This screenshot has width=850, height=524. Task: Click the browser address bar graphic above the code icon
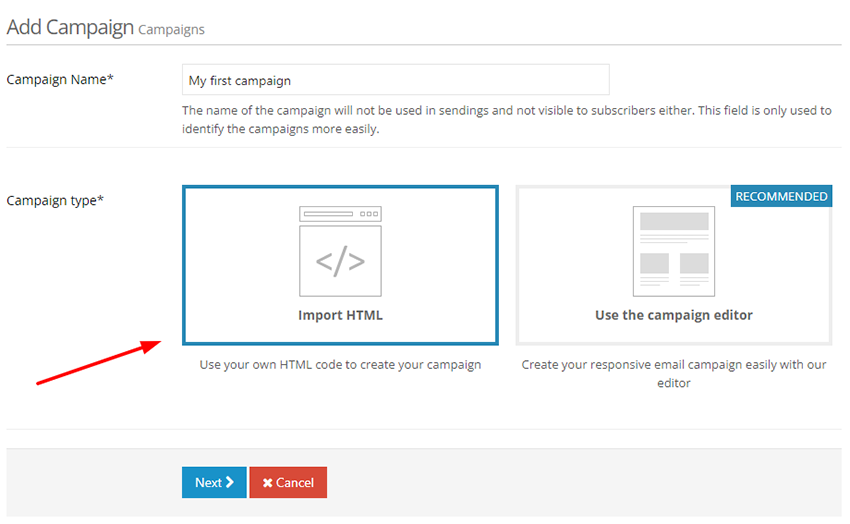click(x=340, y=214)
